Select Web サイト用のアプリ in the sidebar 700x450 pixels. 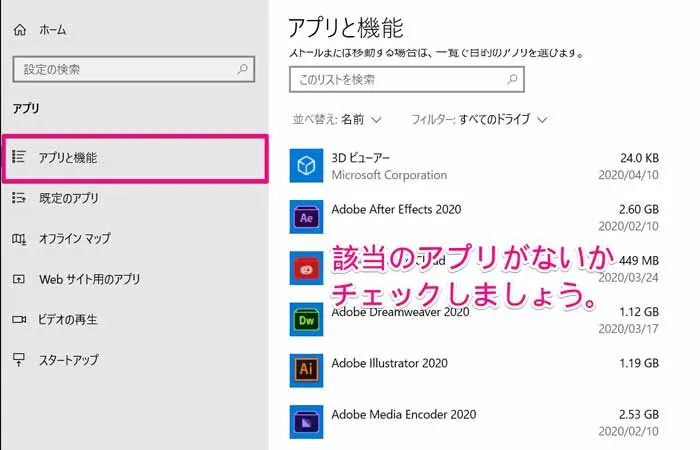click(x=135, y=279)
